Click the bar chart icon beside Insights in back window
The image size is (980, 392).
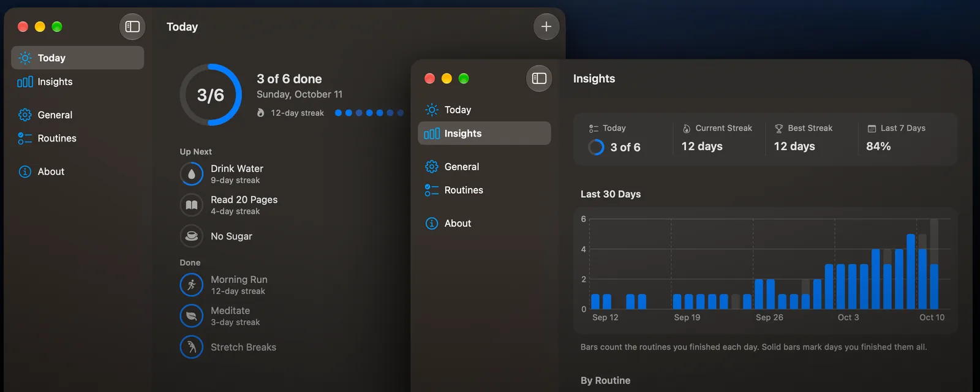tap(25, 81)
